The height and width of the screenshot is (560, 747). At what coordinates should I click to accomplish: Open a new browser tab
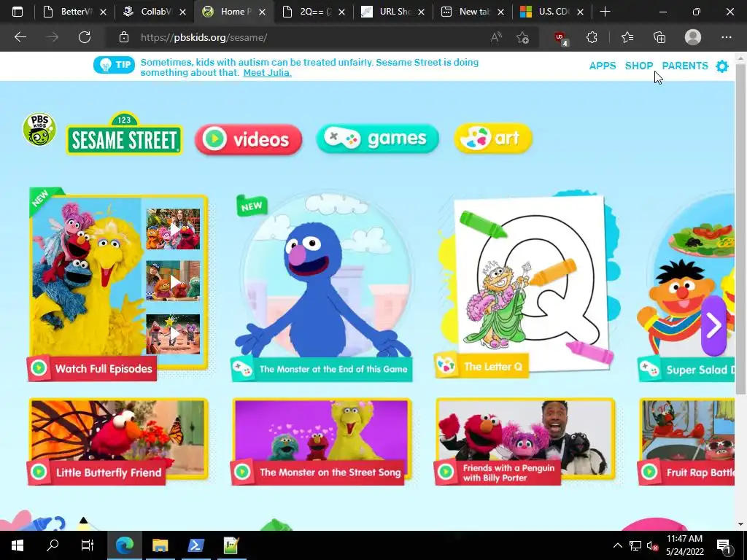click(x=605, y=12)
